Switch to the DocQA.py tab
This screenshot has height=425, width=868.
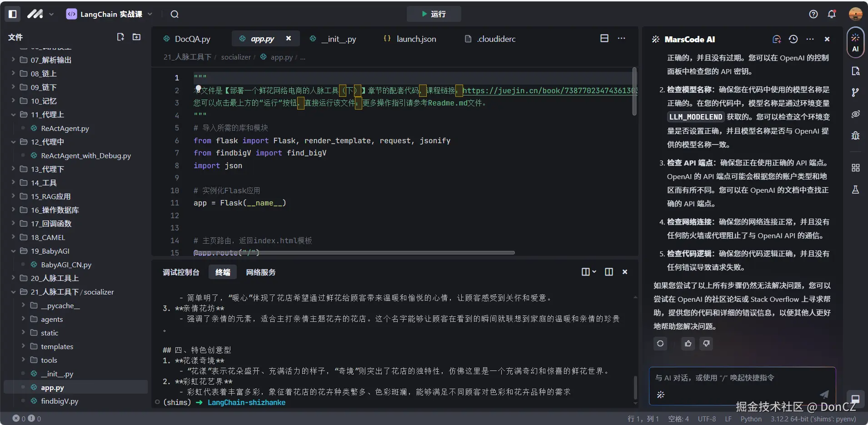tap(187, 39)
